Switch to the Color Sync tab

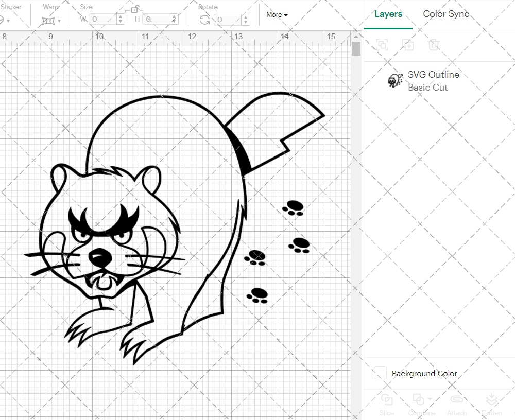(x=446, y=14)
